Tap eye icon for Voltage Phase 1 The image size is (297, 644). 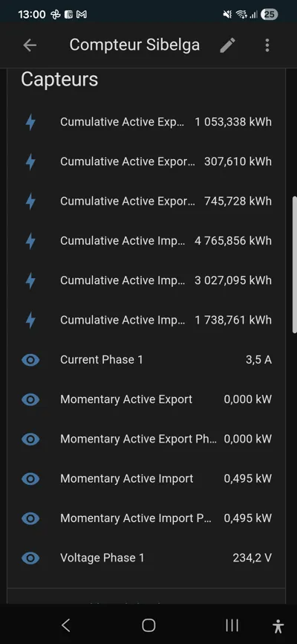click(x=30, y=558)
